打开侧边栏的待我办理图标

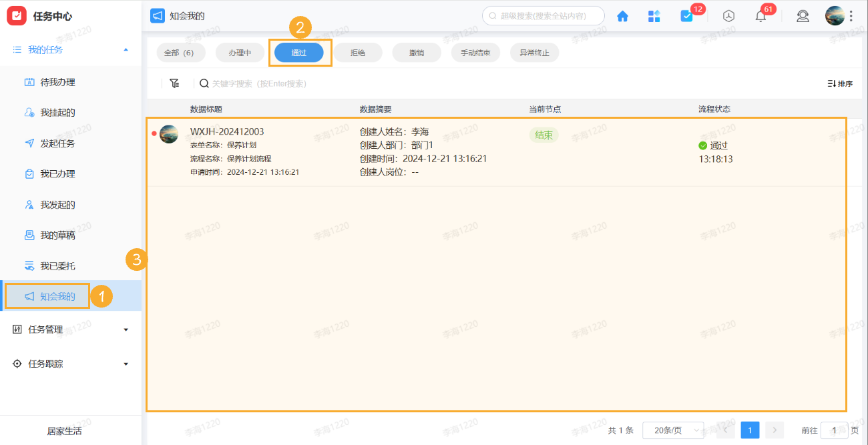pyautogui.click(x=29, y=81)
